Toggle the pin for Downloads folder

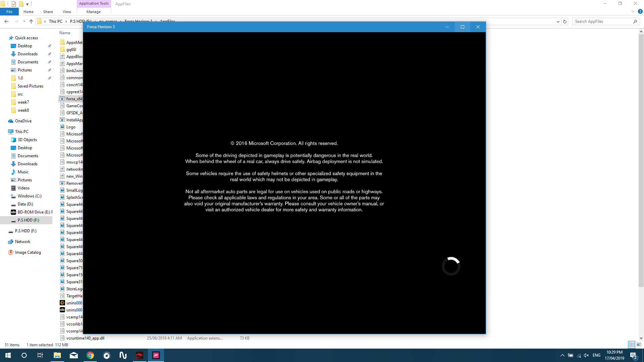tap(49, 54)
